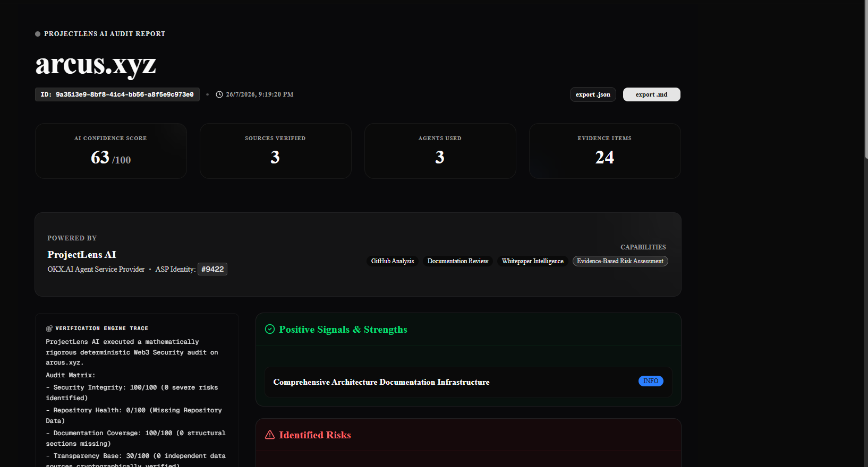Click the warning triangle icon beside Identified Risks

pyautogui.click(x=270, y=435)
